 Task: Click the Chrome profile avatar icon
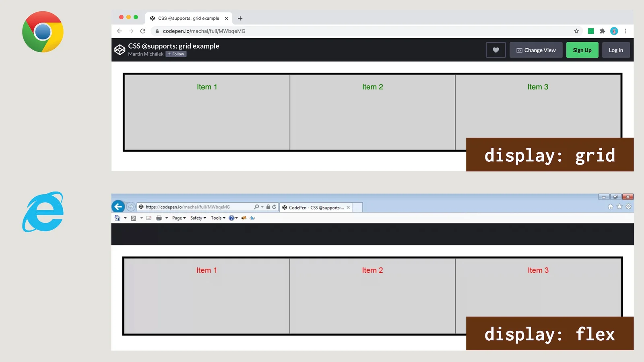[614, 31]
